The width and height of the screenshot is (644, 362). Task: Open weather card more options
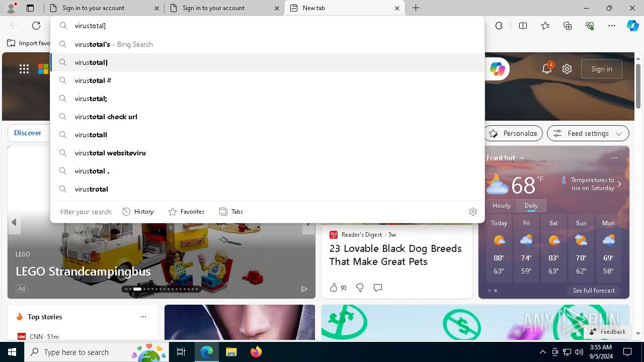pos(614,158)
